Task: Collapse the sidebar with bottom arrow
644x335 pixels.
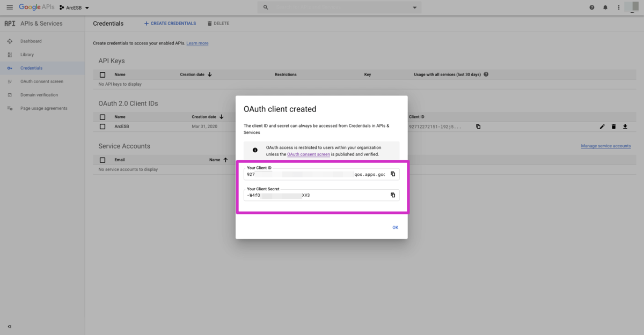Action: pos(10,326)
